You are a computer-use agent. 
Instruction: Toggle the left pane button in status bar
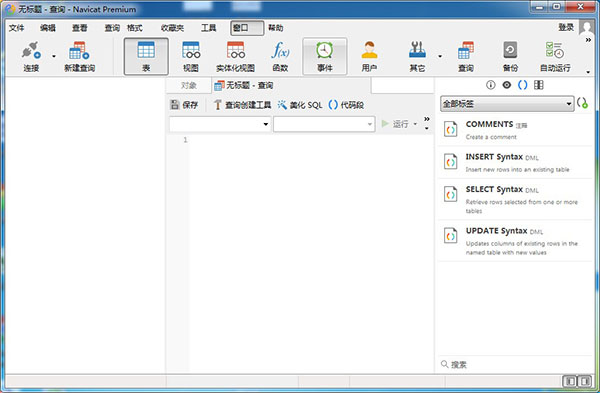click(570, 381)
